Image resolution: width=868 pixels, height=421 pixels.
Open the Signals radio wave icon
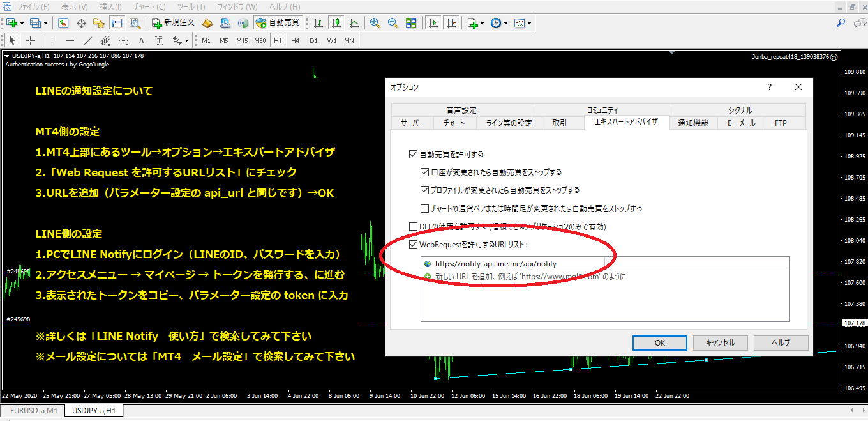243,23
